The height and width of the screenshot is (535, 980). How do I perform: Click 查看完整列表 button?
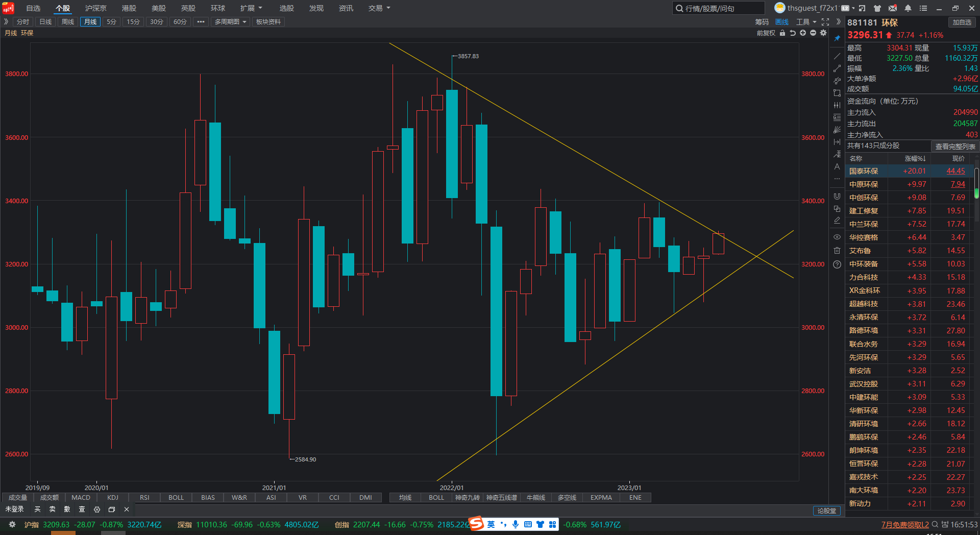(x=955, y=147)
